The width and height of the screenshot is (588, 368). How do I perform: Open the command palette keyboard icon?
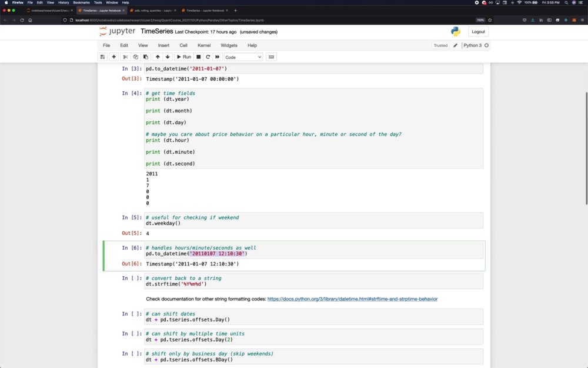coord(271,57)
